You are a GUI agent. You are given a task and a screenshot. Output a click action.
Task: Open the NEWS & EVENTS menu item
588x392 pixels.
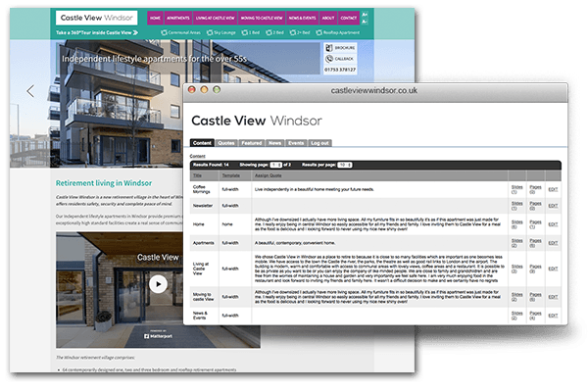coord(302,18)
